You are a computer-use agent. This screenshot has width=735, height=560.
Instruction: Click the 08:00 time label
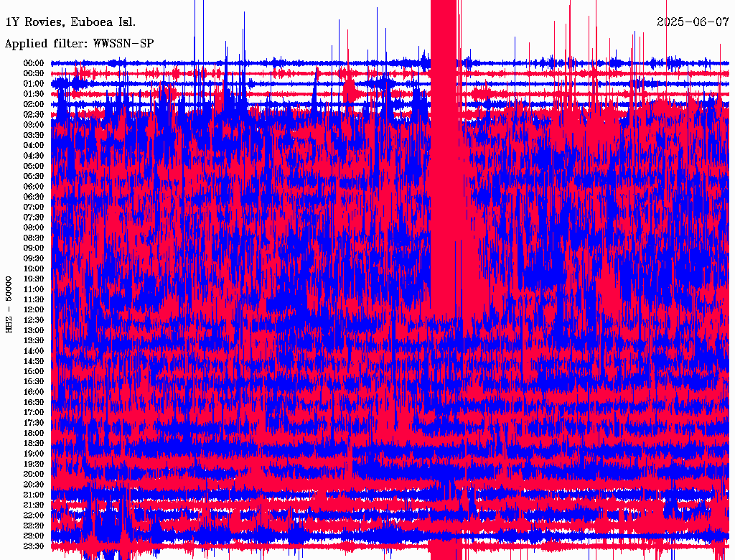pyautogui.click(x=34, y=228)
